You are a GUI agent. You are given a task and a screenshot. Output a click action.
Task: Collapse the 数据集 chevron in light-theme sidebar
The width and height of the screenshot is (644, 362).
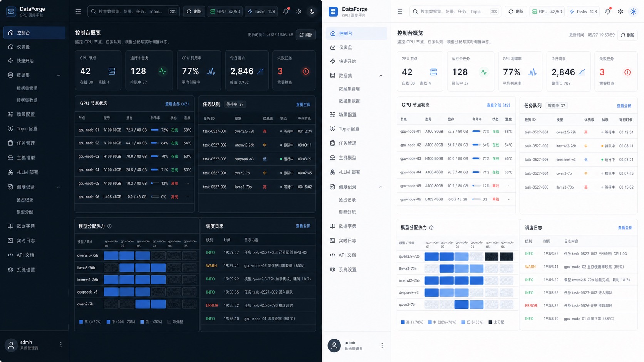click(x=381, y=76)
